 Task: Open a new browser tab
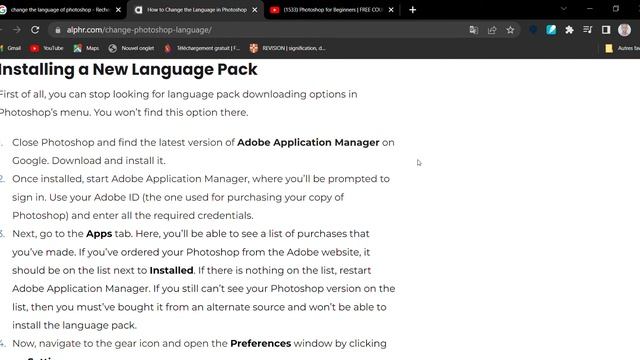coord(413,10)
